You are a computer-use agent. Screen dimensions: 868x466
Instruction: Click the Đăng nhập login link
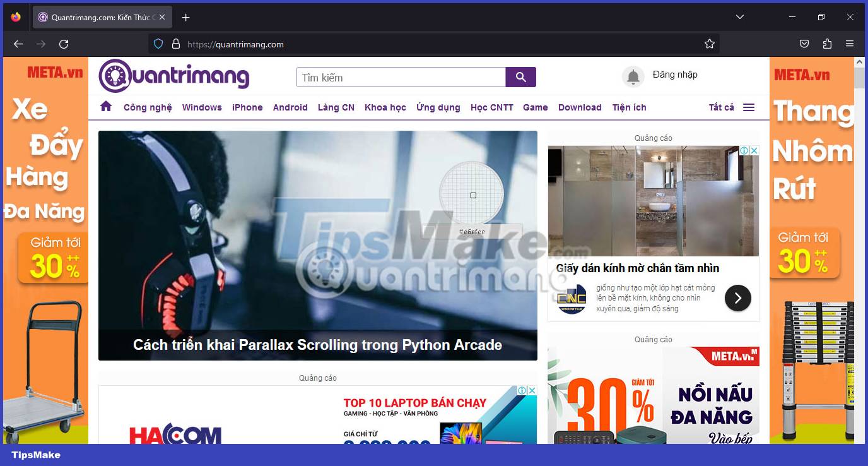point(675,75)
